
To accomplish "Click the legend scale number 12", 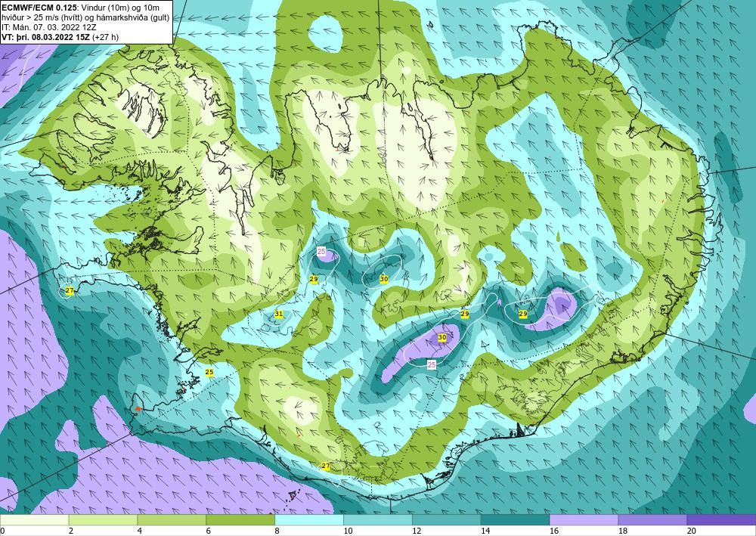I will (417, 531).
